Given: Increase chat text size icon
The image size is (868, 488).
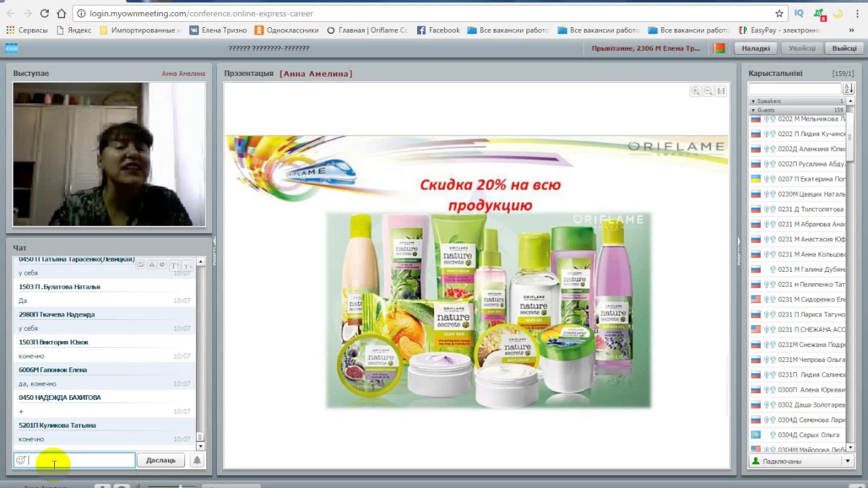Looking at the screenshot, I should (175, 265).
